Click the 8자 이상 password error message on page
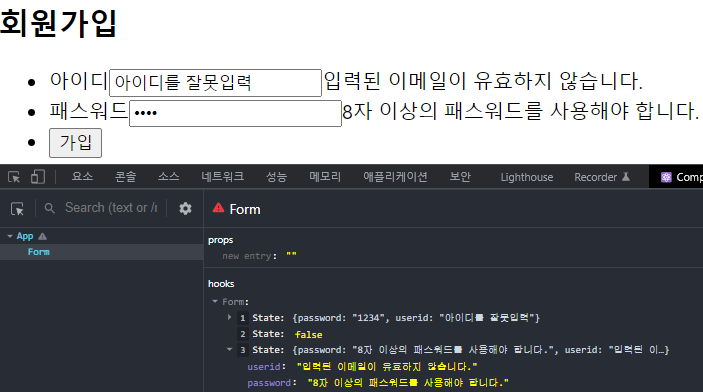703x392 pixels. click(521, 111)
